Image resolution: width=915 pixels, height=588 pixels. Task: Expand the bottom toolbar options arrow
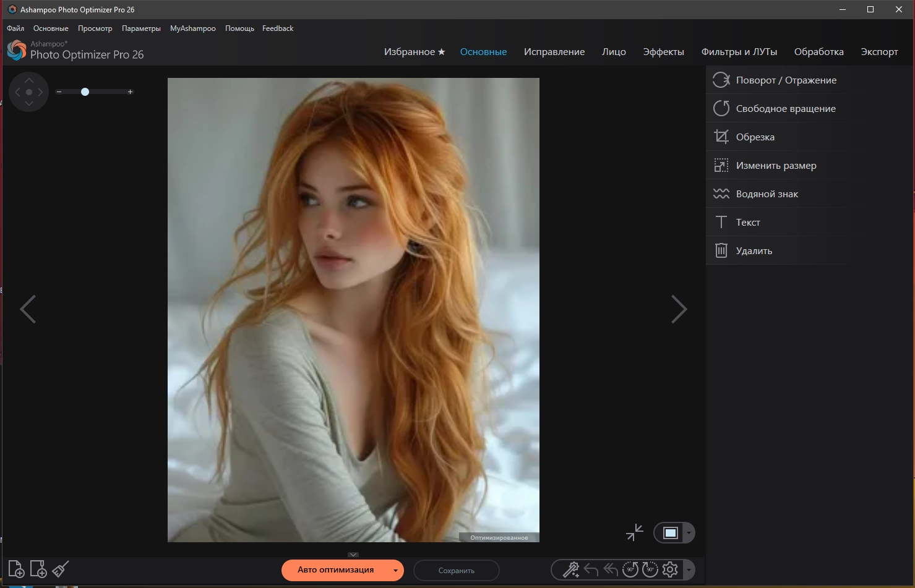point(689,570)
